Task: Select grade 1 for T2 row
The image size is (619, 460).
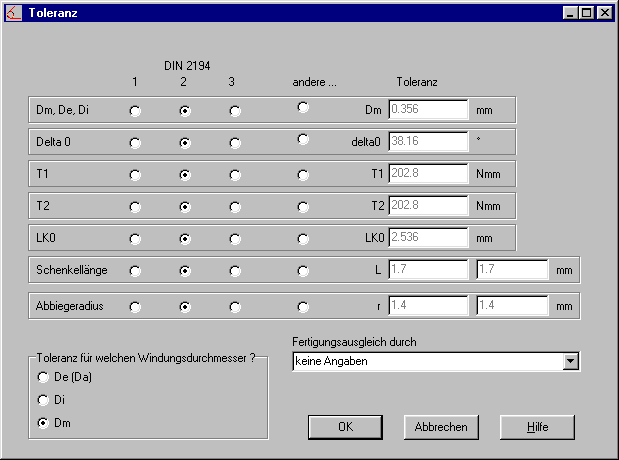Action: click(135, 207)
